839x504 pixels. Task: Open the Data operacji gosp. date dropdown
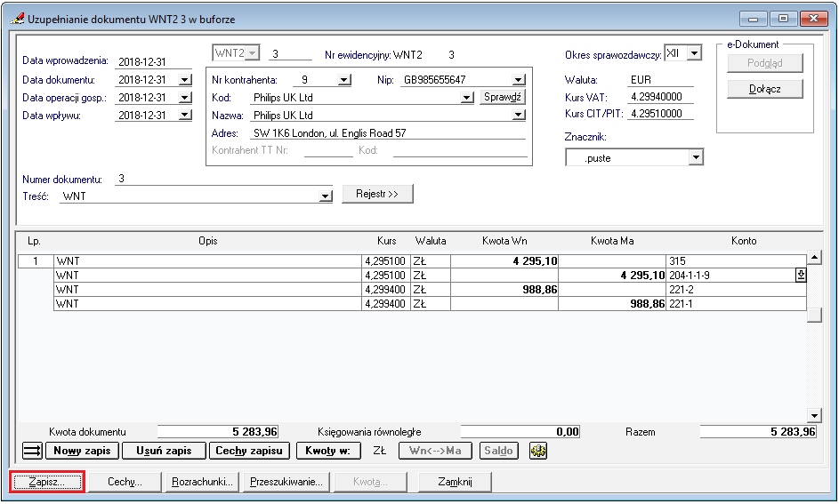(x=185, y=97)
